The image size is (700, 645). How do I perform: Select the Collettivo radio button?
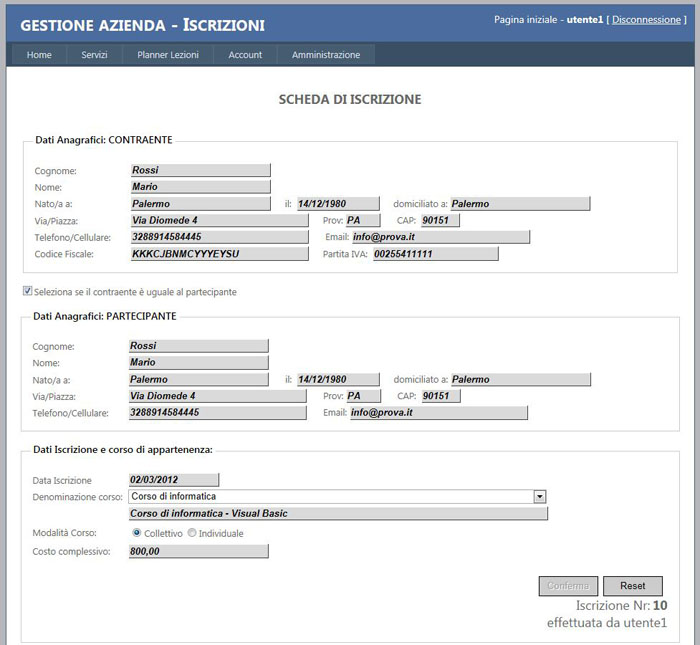click(137, 533)
